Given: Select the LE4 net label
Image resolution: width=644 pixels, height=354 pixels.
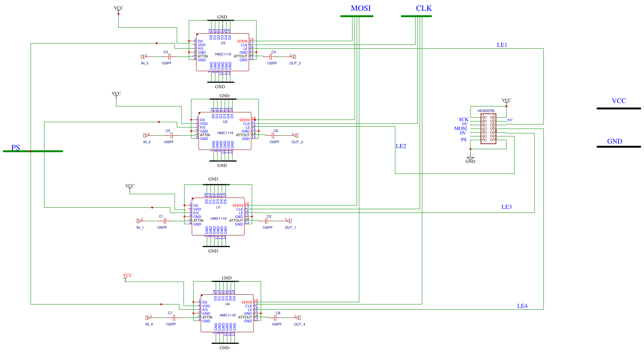Looking at the screenshot, I should pyautogui.click(x=522, y=306).
